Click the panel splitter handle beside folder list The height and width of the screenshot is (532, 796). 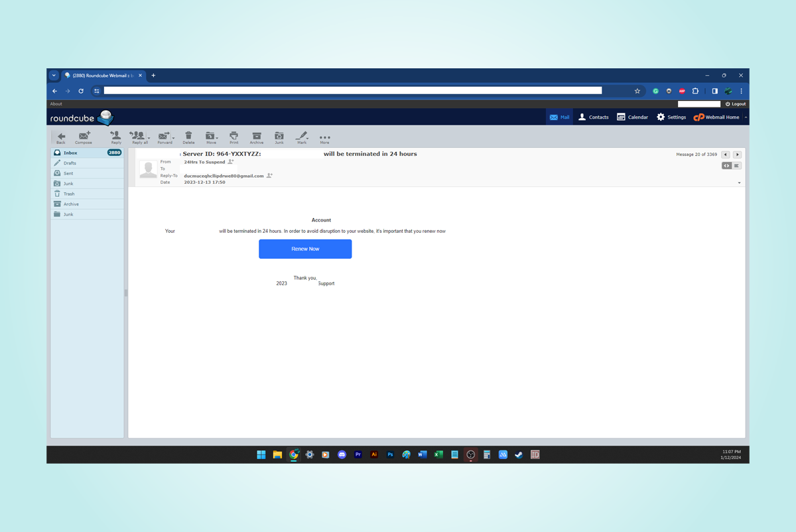tap(126, 293)
